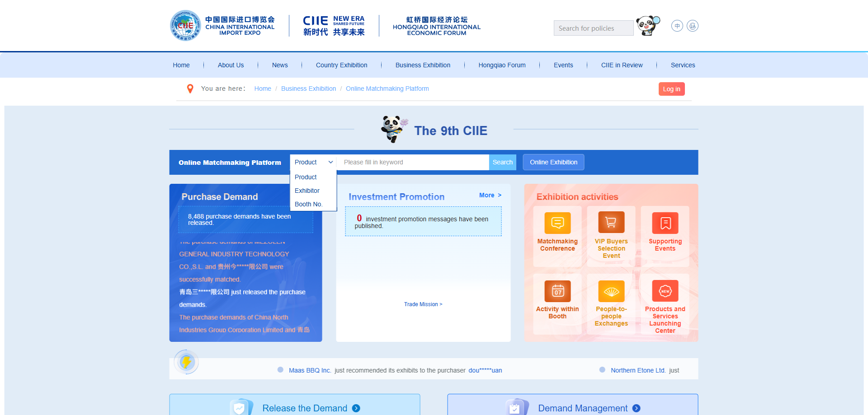868x415 pixels.
Task: Focus the Please fill in keyword field
Action: click(413, 162)
